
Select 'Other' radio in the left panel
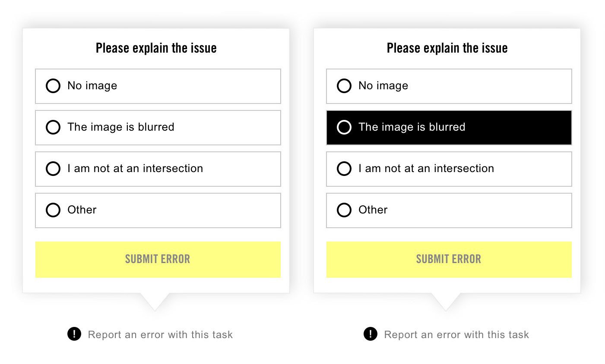point(53,210)
